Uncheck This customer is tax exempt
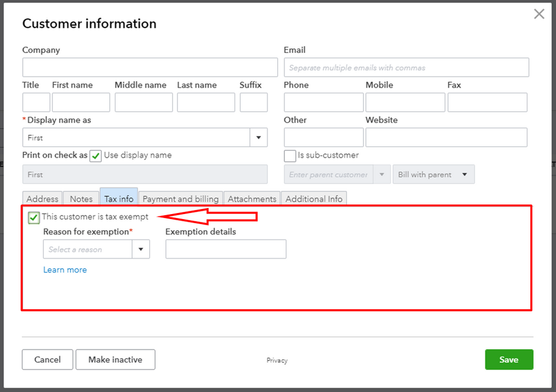 point(34,217)
